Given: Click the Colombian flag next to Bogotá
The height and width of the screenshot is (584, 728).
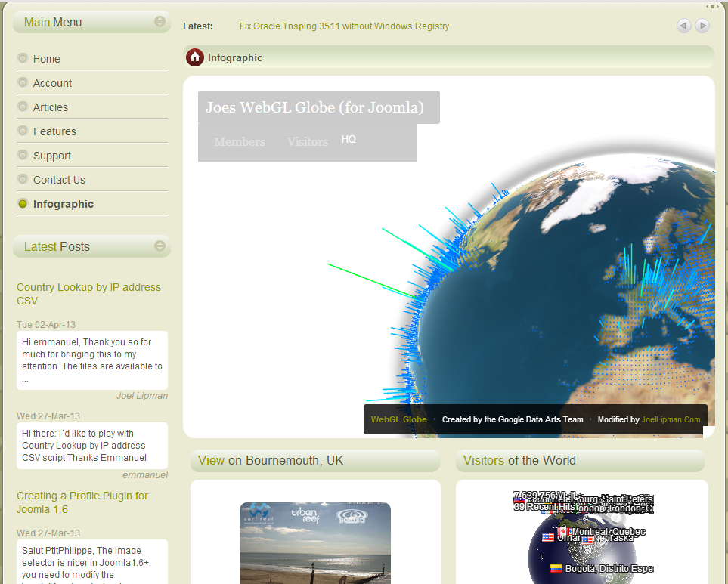Looking at the screenshot, I should (x=556, y=568).
